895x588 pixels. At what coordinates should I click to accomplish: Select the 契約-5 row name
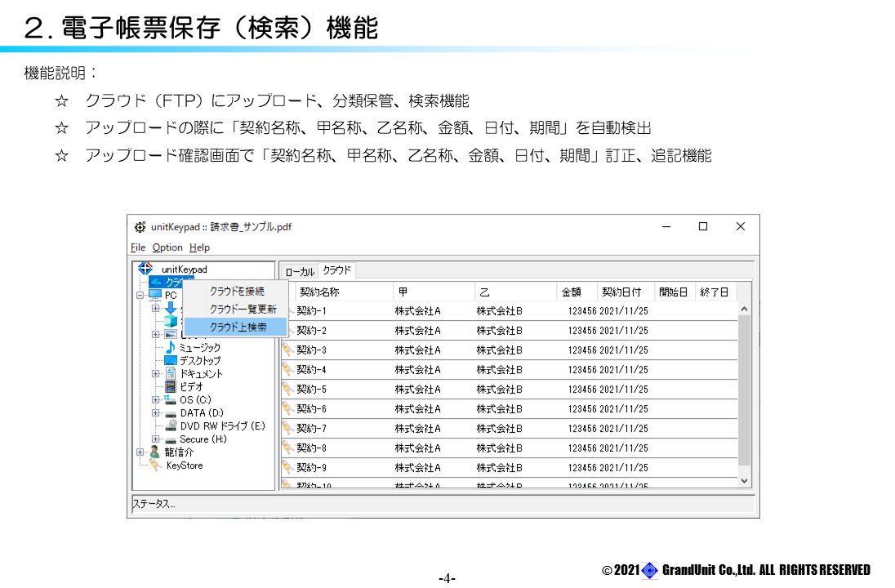[x=312, y=390]
